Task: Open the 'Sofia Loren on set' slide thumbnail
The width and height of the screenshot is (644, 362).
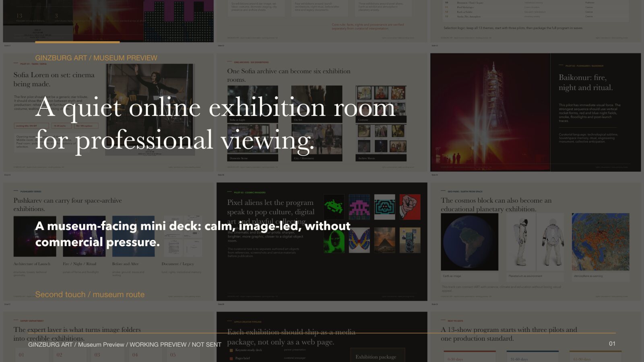Action: (109, 113)
